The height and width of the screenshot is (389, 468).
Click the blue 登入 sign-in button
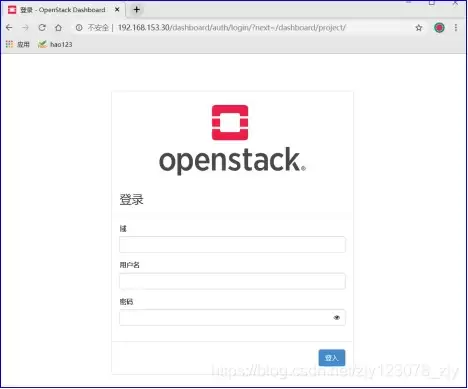click(332, 358)
